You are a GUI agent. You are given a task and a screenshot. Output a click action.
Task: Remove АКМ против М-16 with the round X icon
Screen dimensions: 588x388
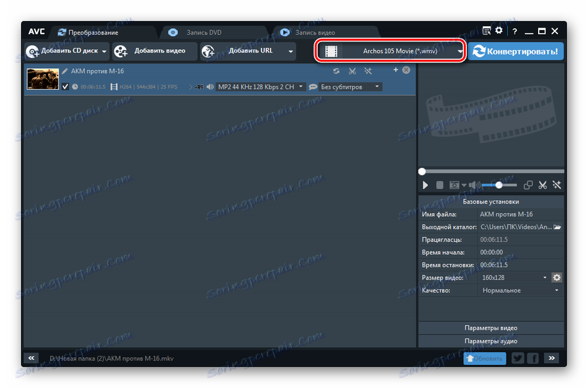406,70
